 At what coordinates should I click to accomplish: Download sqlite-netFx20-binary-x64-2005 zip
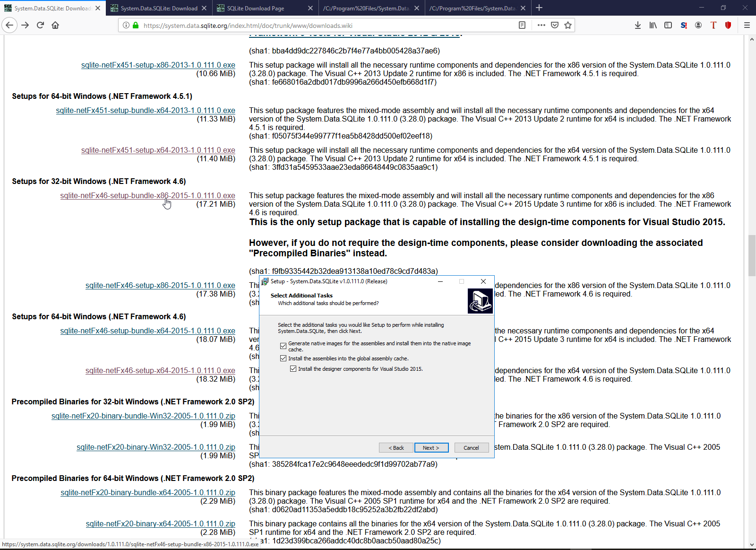[161, 524]
